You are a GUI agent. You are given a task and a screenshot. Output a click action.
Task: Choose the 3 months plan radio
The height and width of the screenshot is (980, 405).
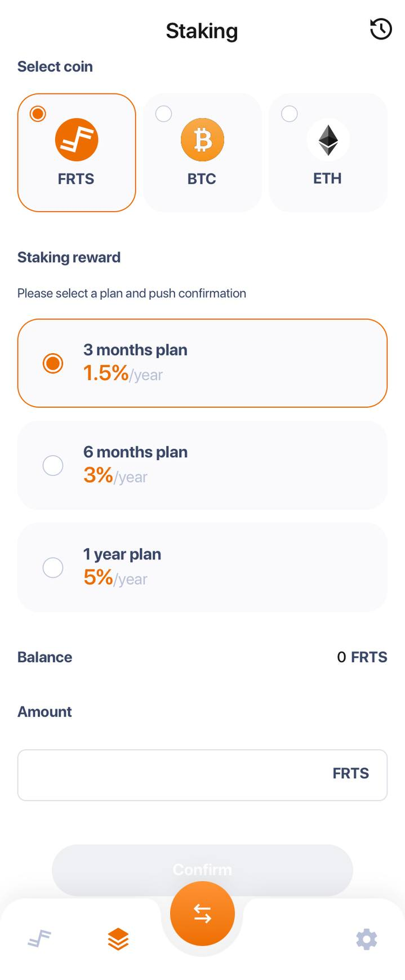click(53, 363)
